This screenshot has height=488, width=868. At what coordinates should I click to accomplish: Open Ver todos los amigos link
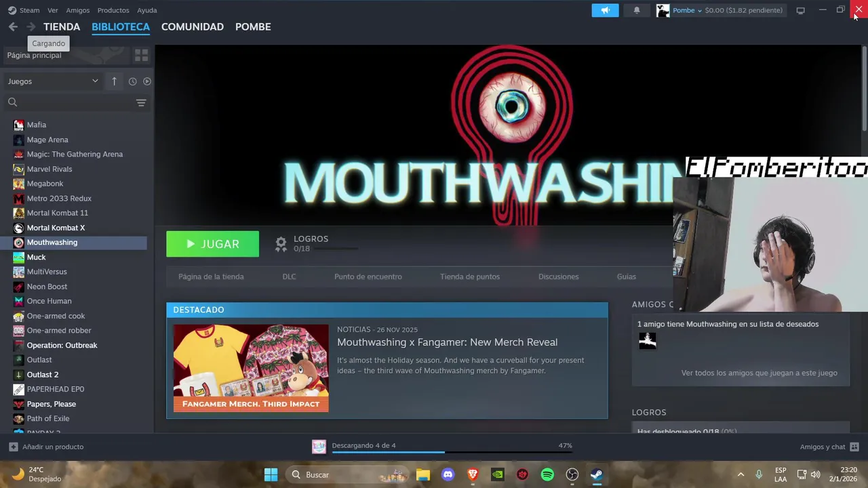point(759,373)
